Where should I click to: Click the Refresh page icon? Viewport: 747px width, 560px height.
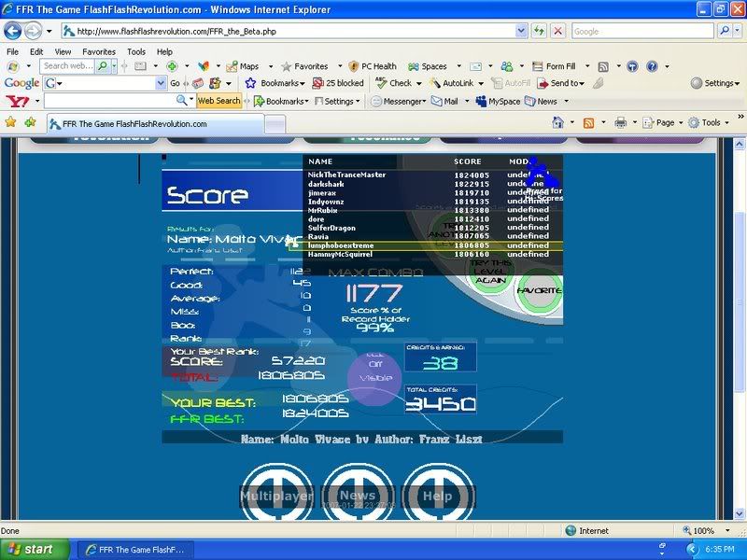(x=540, y=31)
